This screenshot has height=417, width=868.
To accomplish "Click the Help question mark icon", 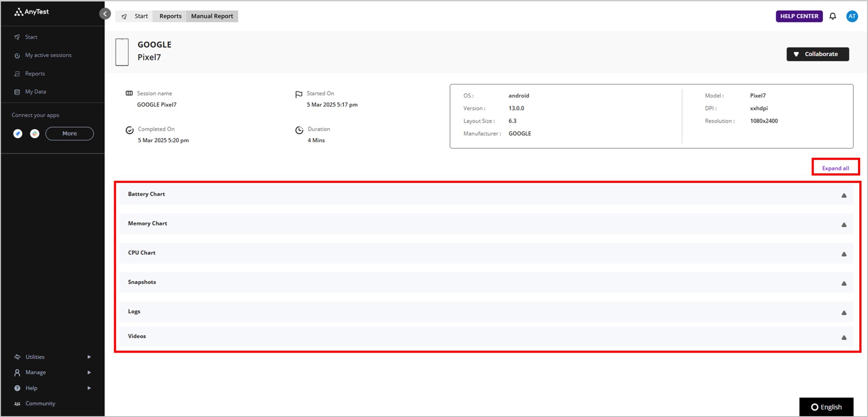I will tap(17, 388).
